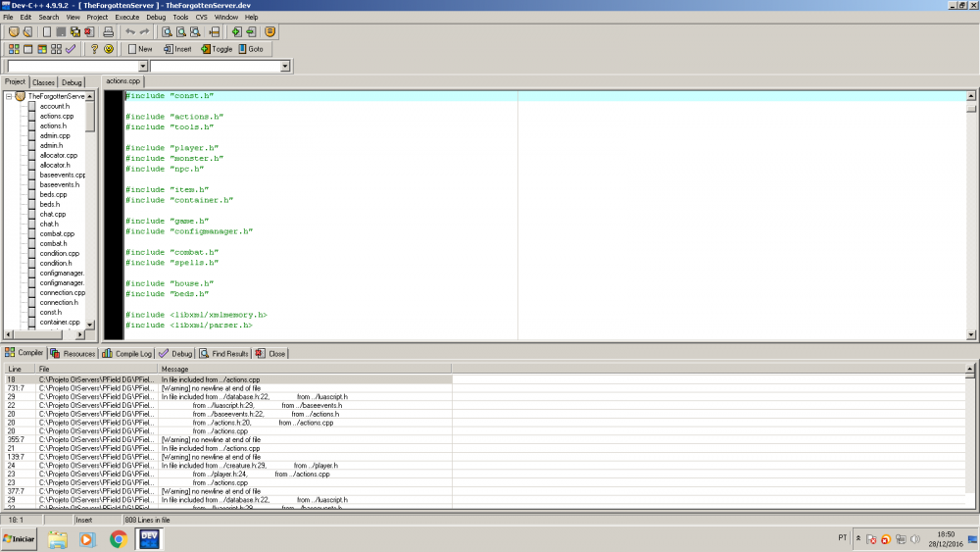The width and height of the screenshot is (980, 552).
Task: Open const.h in project tree
Action: click(51, 312)
